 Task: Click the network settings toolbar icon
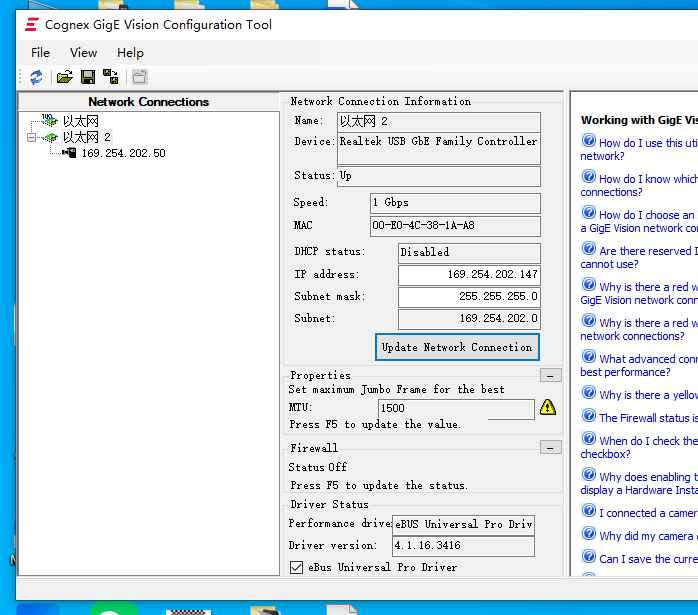110,77
